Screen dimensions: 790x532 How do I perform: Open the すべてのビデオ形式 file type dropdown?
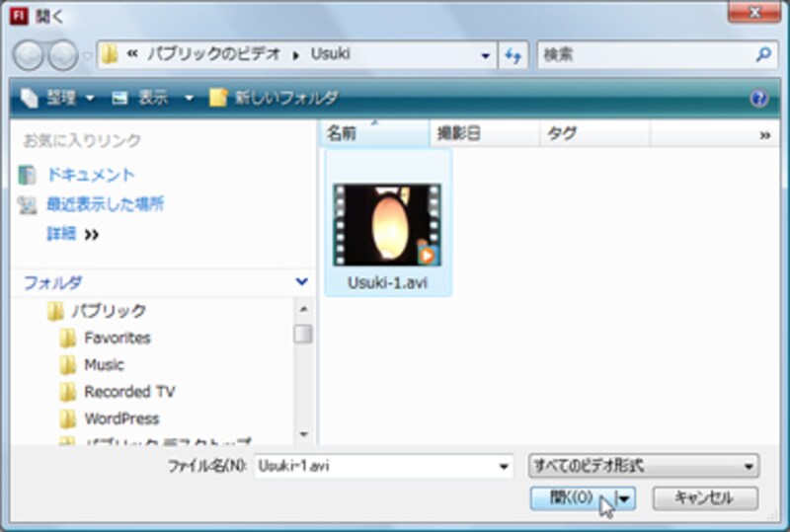(x=644, y=466)
